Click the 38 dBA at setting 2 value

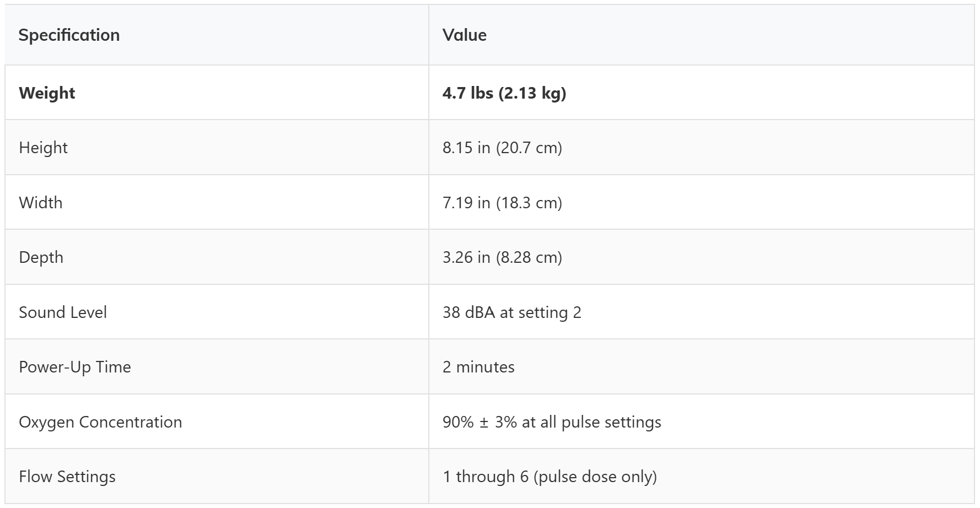click(x=511, y=312)
